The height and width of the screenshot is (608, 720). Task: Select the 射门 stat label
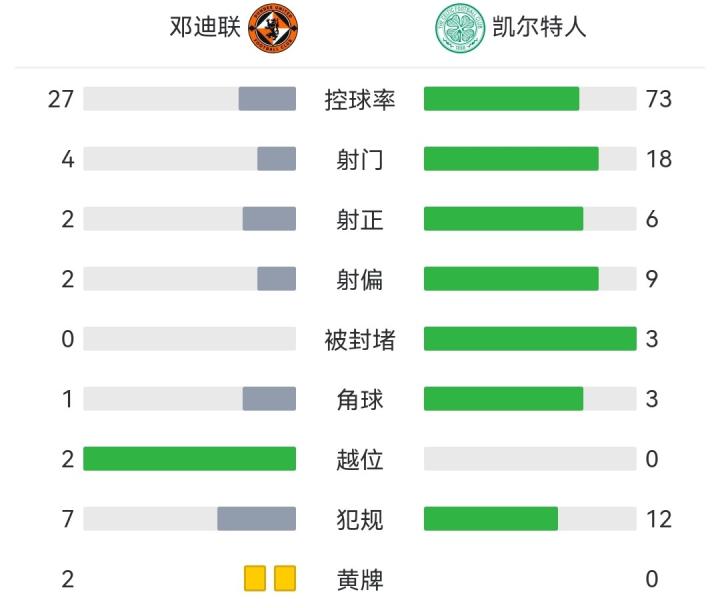360,159
